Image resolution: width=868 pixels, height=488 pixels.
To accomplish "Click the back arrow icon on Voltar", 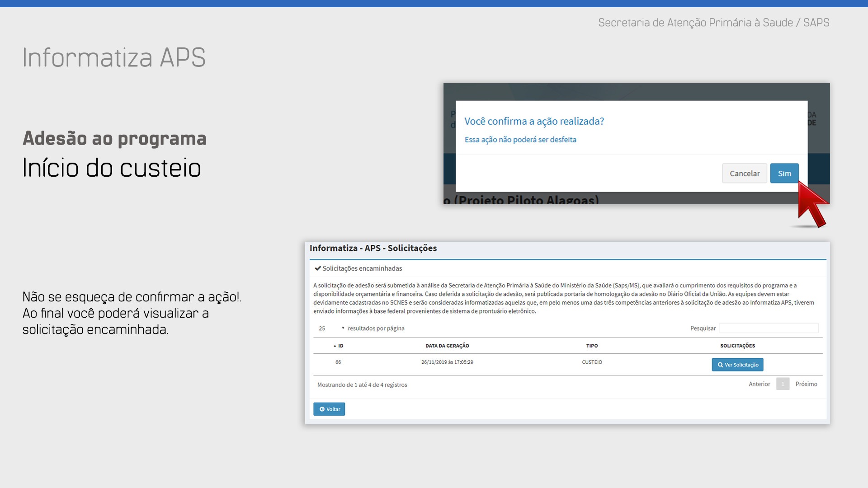I will coord(322,409).
